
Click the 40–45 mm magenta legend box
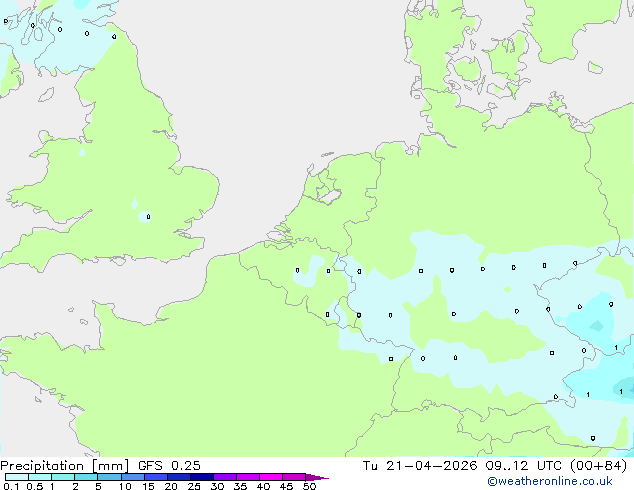point(271,477)
